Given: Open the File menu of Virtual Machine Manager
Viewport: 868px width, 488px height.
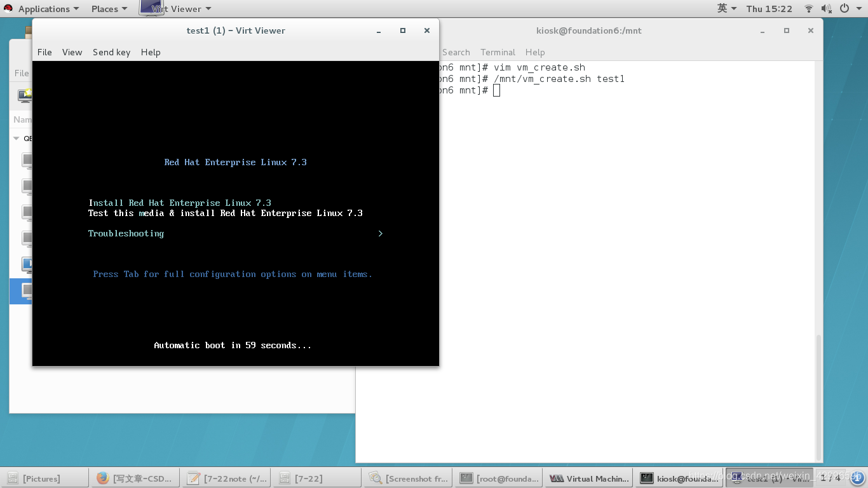Looking at the screenshot, I should (x=22, y=73).
